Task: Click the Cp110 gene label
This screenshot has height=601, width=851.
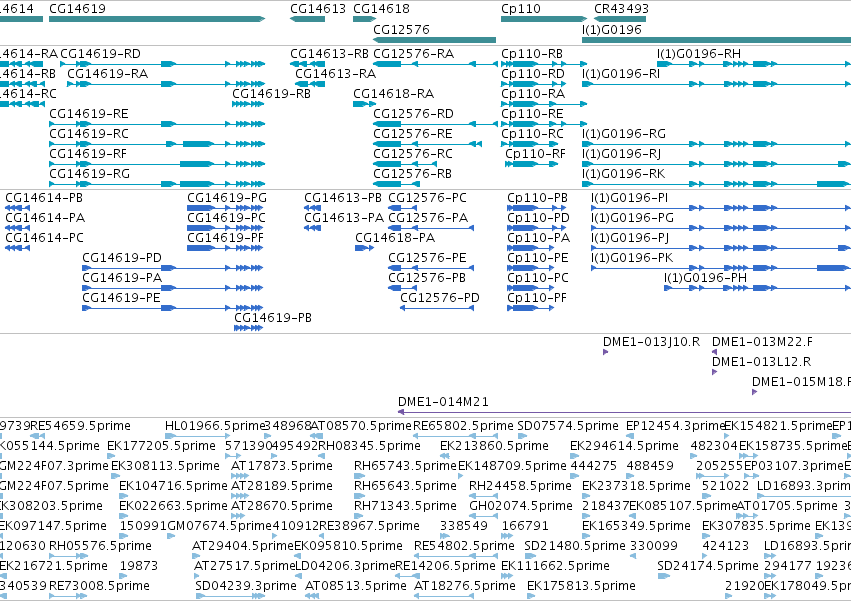Action: tap(520, 9)
